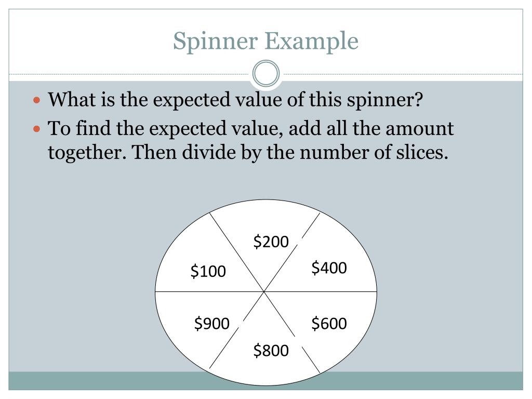Click the center point of the spinner
Screen dimensions: 532x399
point(264,291)
